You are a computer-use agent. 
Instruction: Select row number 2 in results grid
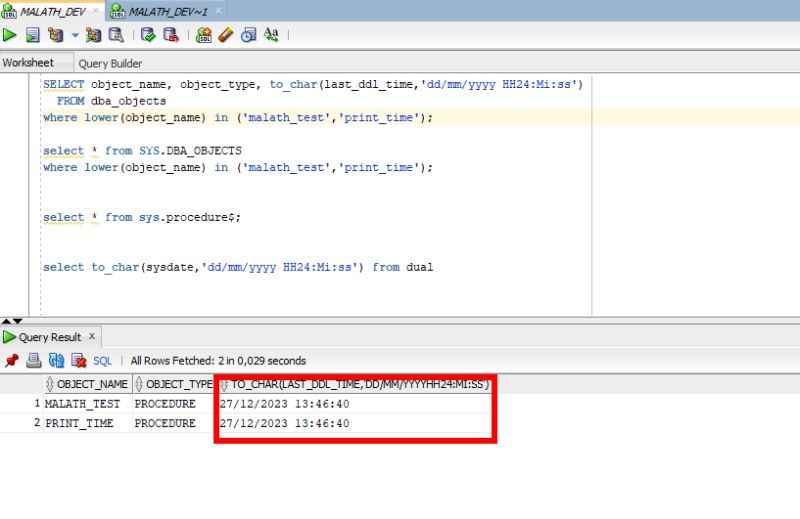(x=37, y=423)
